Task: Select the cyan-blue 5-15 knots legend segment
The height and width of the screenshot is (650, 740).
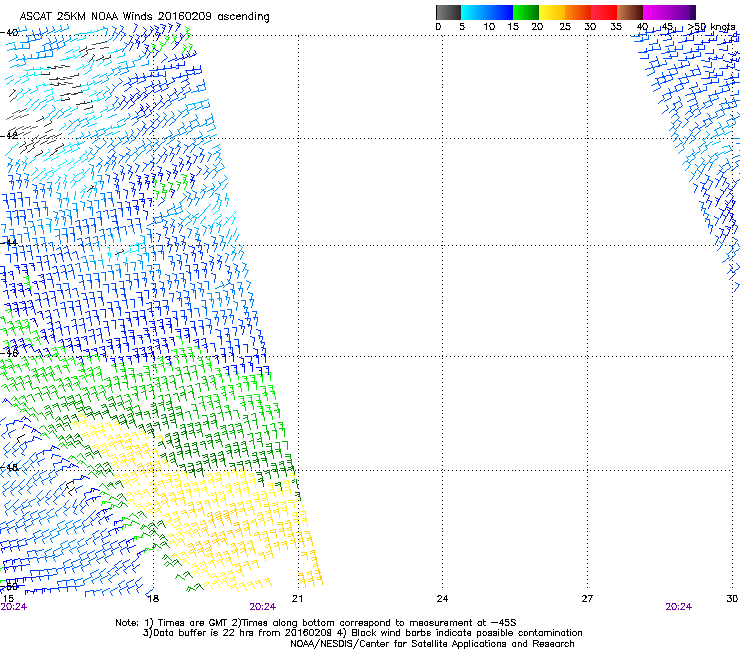Action: [x=487, y=12]
